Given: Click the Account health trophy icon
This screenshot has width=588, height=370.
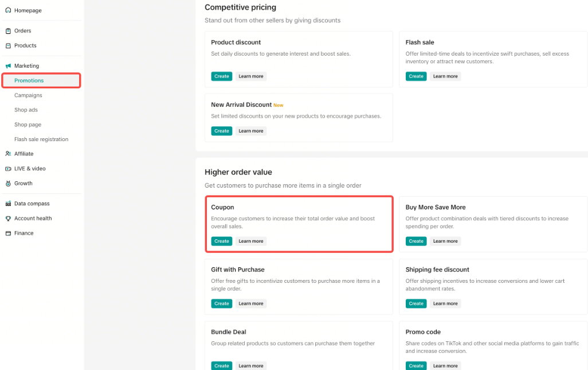Looking at the screenshot, I should click(8, 219).
